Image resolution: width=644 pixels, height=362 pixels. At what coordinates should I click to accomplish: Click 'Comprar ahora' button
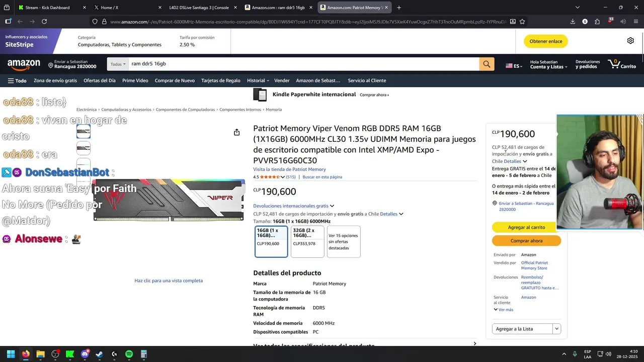tap(526, 241)
